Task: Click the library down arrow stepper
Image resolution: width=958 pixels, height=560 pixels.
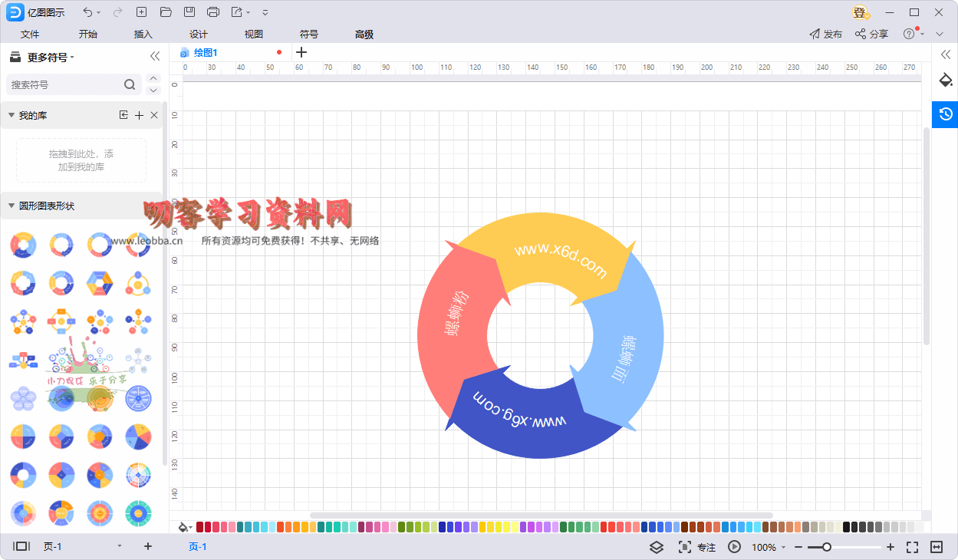Action: tap(153, 91)
